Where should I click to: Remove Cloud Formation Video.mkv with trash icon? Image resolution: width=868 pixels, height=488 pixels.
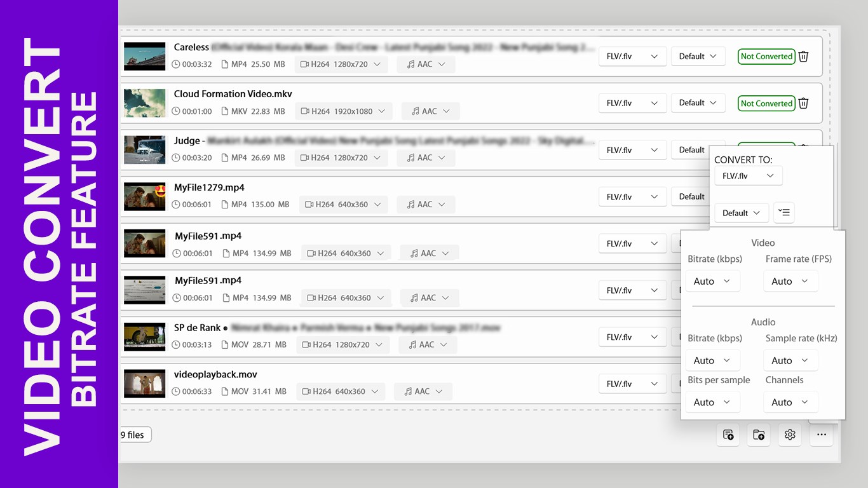pos(803,103)
